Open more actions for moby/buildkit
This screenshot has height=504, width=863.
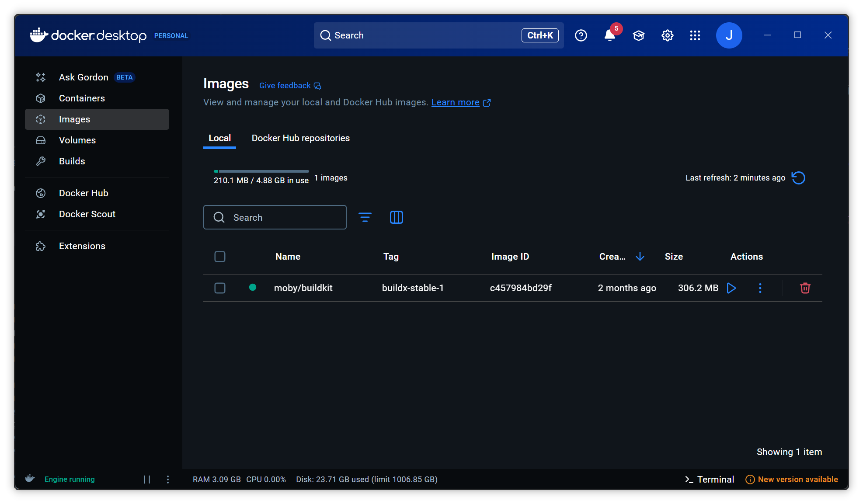coord(760,288)
